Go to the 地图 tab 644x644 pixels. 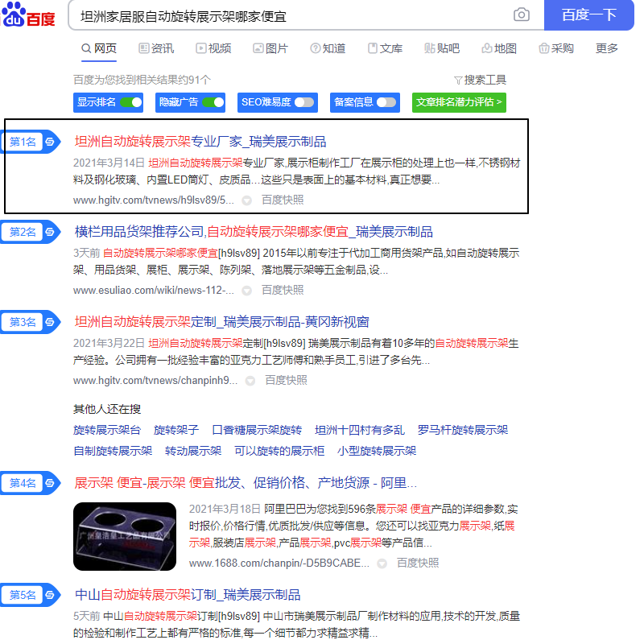pyautogui.click(x=499, y=48)
